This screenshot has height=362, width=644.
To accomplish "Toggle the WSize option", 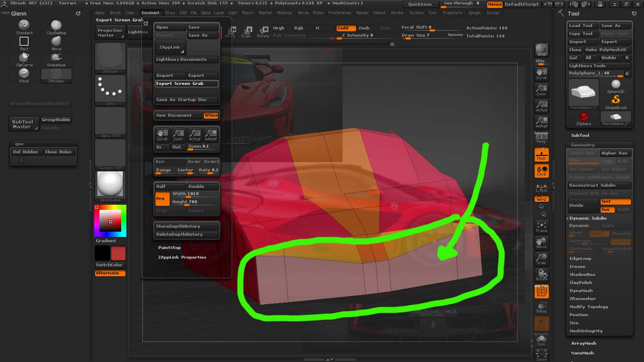I will coord(211,115).
